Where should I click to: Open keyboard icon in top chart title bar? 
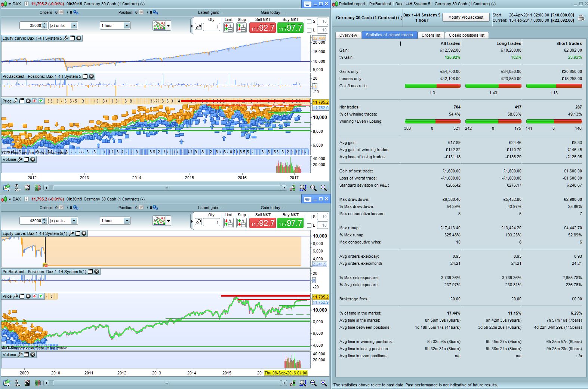[307, 4]
